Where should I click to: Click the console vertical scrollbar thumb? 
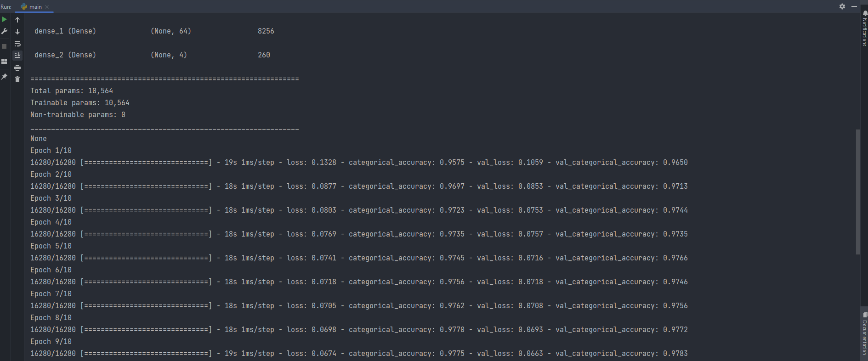pyautogui.click(x=857, y=192)
